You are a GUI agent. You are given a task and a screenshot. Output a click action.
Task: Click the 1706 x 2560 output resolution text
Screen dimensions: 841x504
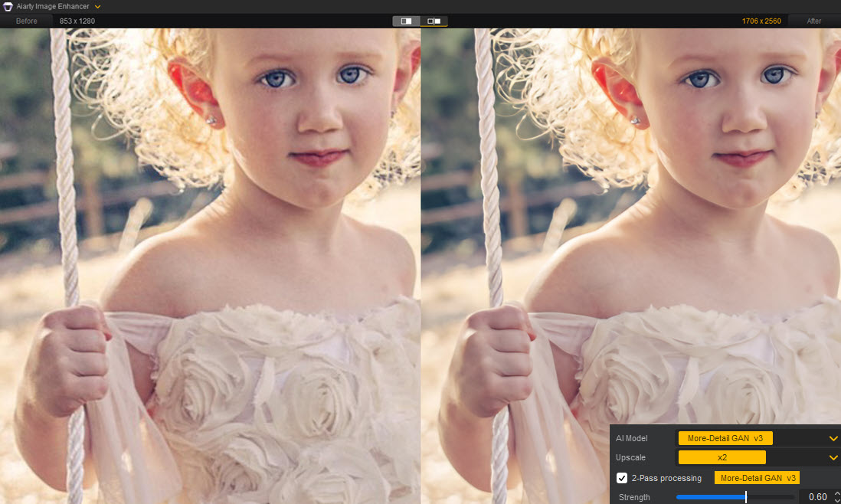coord(760,21)
